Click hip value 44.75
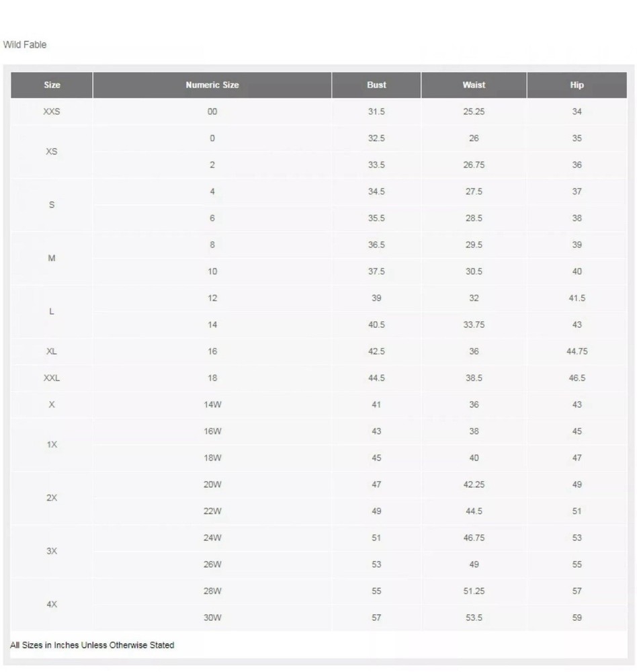This screenshot has width=637, height=672. (x=577, y=351)
